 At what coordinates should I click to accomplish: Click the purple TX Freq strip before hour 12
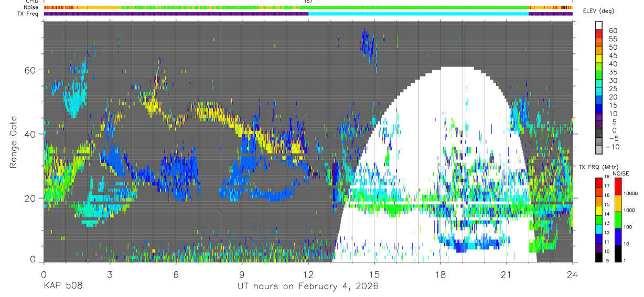176,14
